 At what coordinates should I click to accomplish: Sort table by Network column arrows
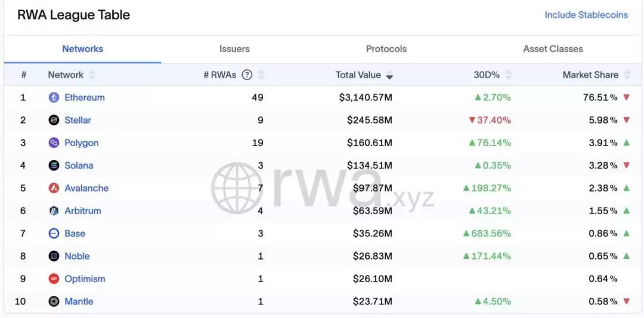tap(92, 75)
